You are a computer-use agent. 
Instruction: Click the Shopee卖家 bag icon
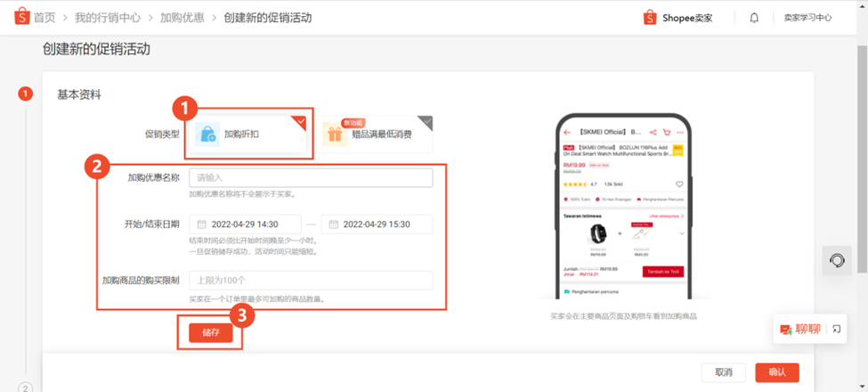pos(650,18)
